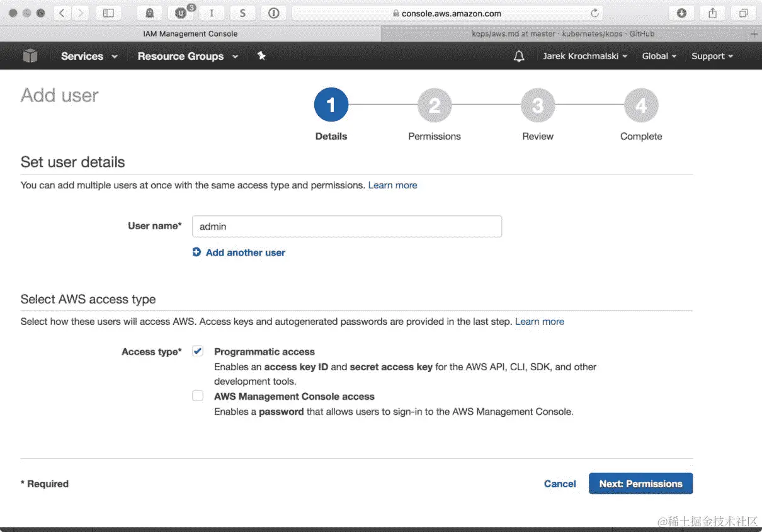This screenshot has width=762, height=532.
Task: Check AWS Management Console access checkbox
Action: (198, 396)
